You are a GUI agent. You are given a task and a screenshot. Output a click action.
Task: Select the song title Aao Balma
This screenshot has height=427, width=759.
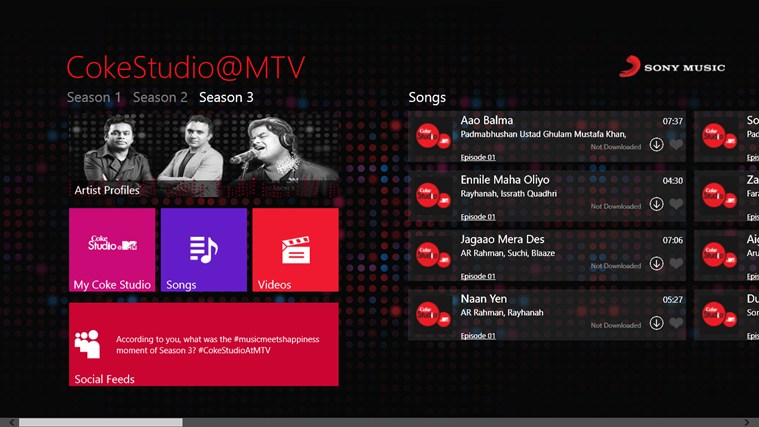pyautogui.click(x=486, y=120)
